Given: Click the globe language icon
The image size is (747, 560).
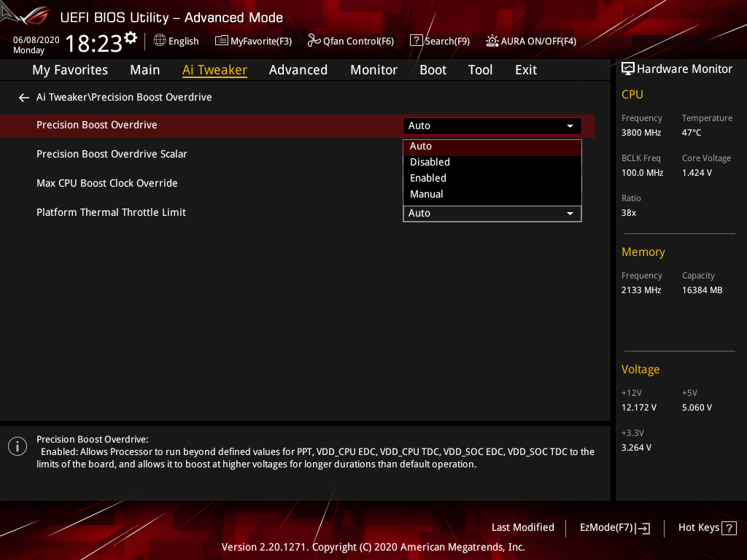Looking at the screenshot, I should pyautogui.click(x=160, y=41).
